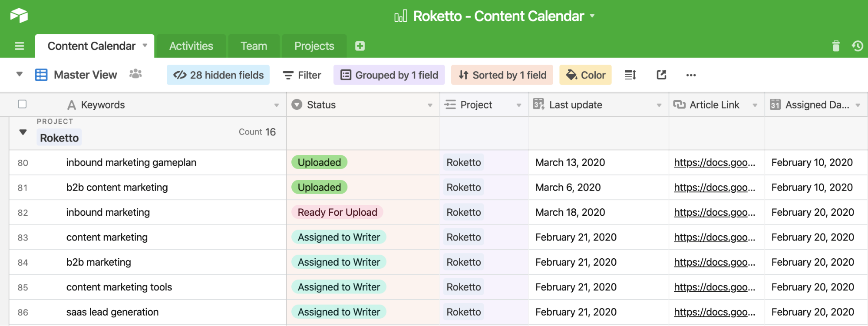868x326 pixels.
Task: Open the more options ellipsis menu
Action: pyautogui.click(x=691, y=75)
